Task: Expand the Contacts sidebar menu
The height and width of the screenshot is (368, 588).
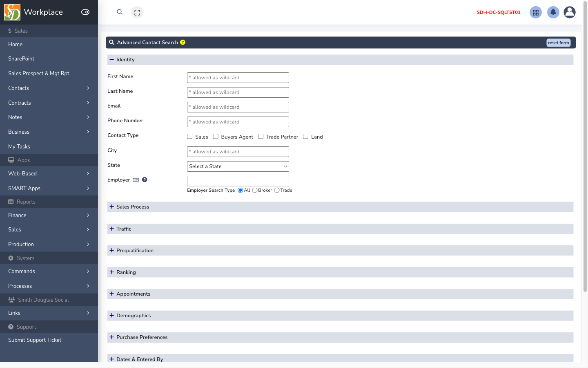Action: [49, 88]
